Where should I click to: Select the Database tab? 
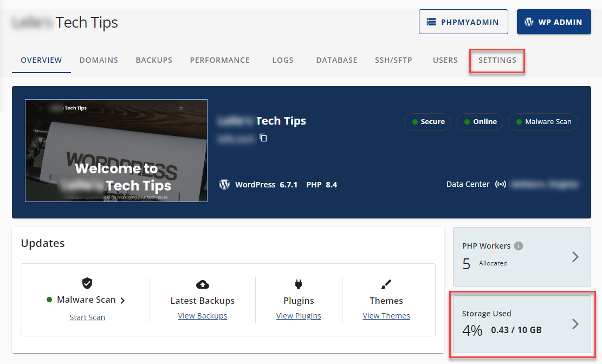(336, 60)
